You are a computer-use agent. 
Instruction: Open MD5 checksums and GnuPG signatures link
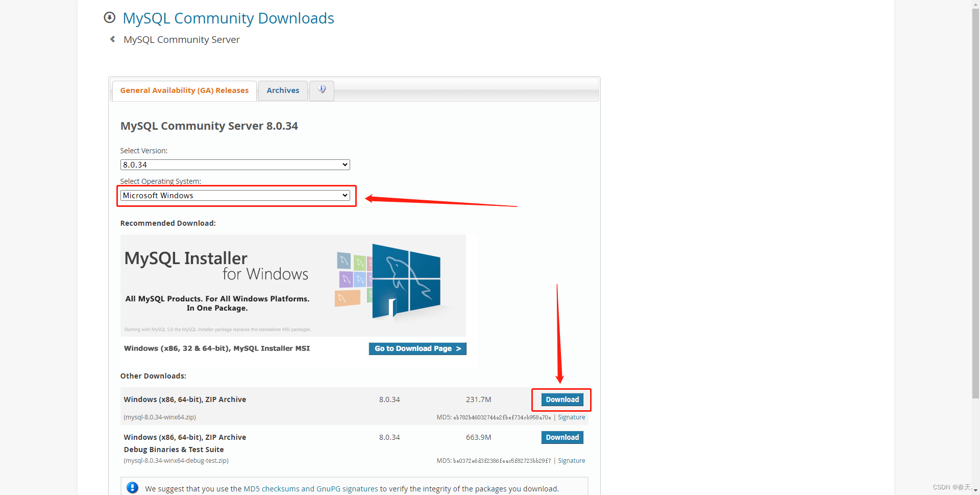coord(311,489)
